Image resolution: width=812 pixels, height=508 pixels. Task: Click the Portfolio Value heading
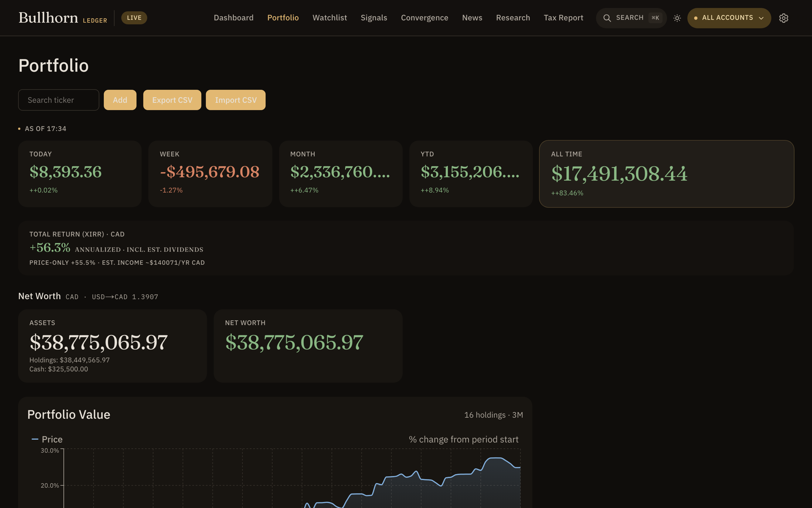coord(69,415)
